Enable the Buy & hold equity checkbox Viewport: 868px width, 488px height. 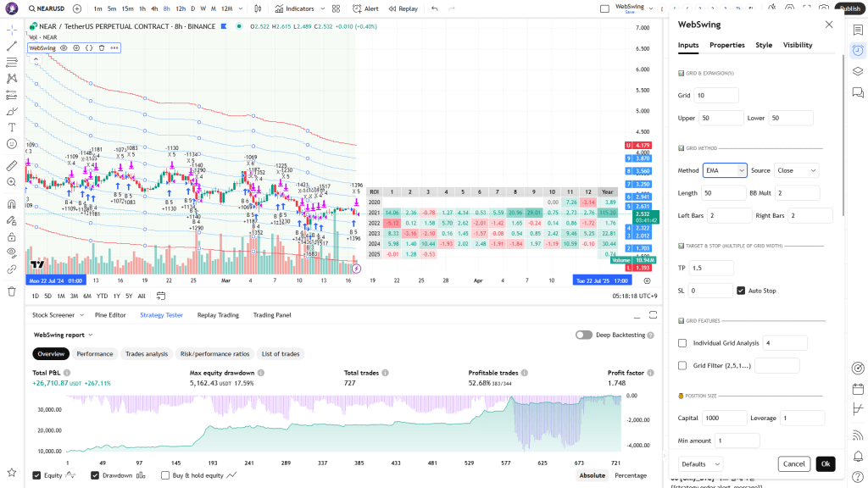[165, 475]
